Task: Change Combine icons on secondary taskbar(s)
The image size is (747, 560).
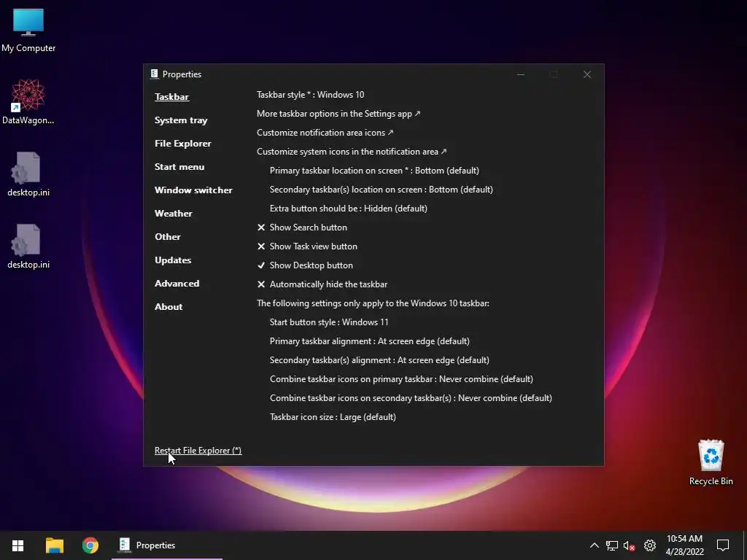Action: pyautogui.click(x=411, y=398)
